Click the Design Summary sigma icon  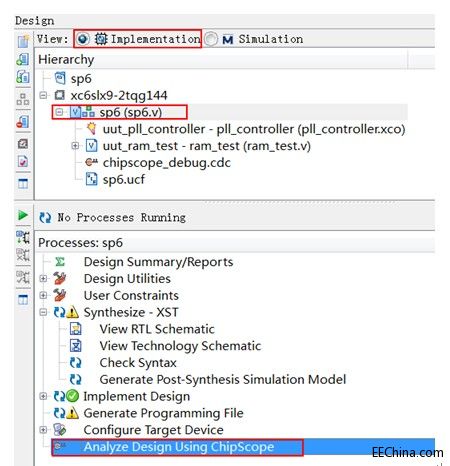[x=60, y=262]
